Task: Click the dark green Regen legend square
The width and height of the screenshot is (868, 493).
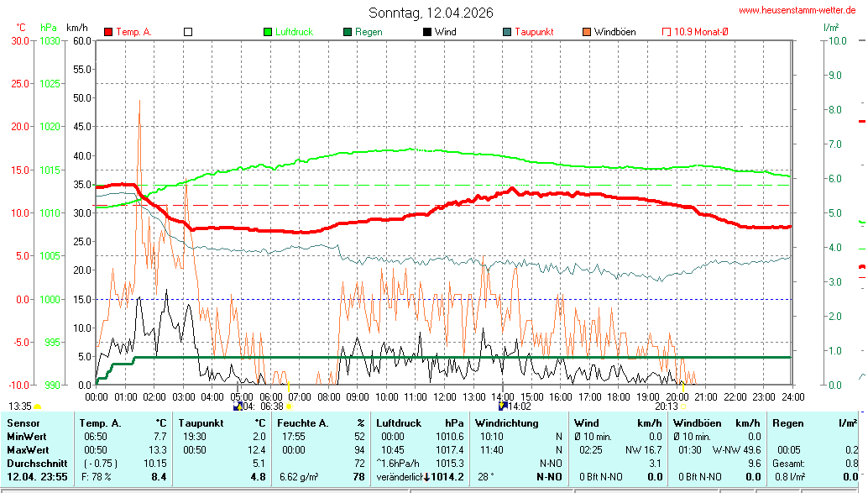Action: coord(348,32)
